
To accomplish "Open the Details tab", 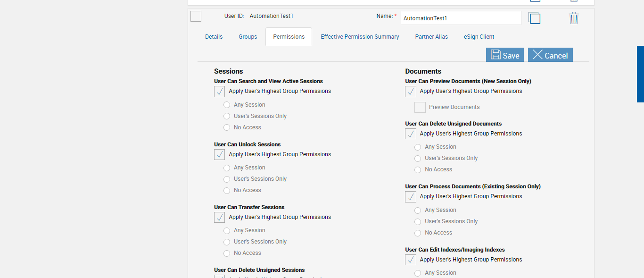I will coord(214,37).
